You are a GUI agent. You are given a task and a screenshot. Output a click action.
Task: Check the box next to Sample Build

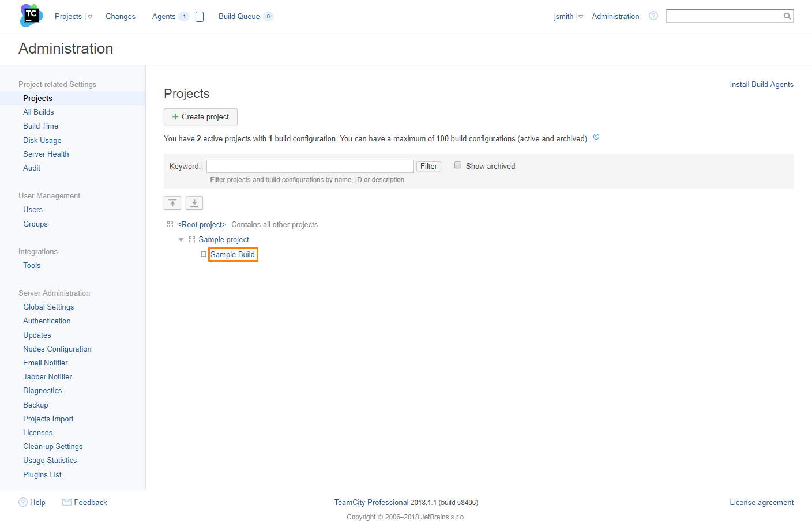point(203,254)
